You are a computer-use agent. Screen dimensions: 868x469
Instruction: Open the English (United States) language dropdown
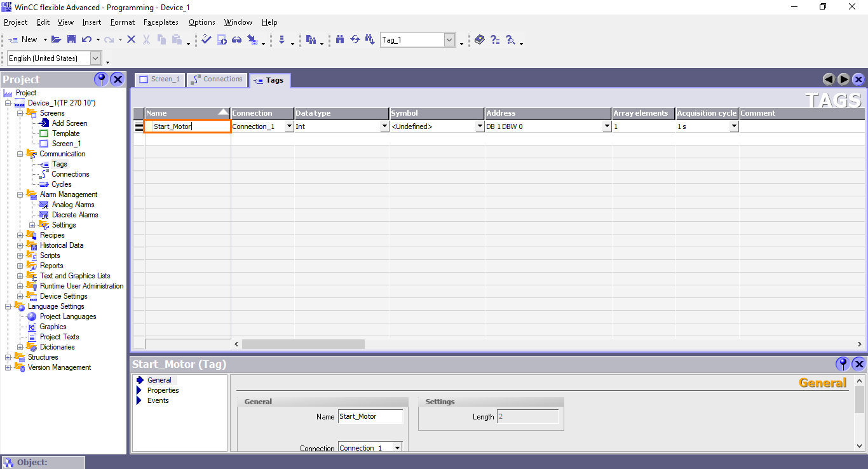coord(96,58)
